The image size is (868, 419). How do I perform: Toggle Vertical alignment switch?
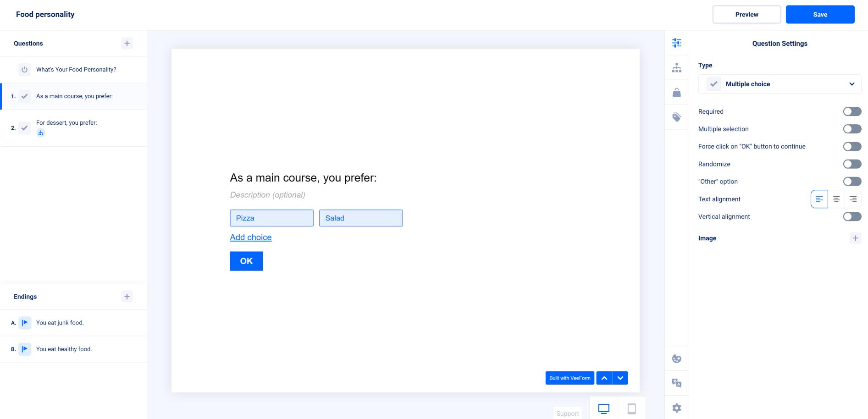[852, 216]
